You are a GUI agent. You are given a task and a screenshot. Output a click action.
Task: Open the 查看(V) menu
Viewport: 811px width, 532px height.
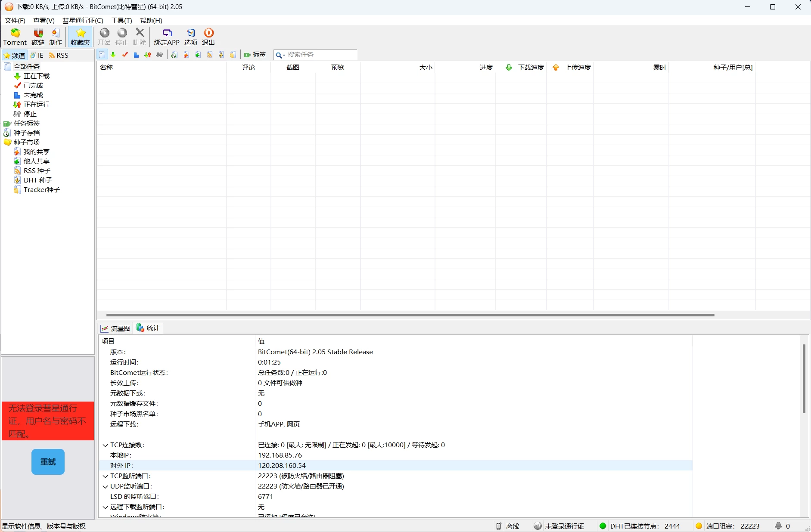[44, 20]
